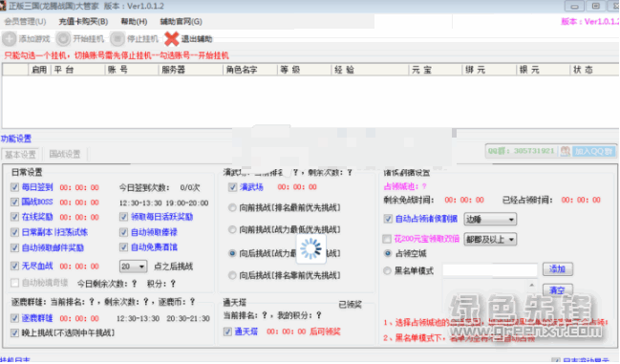
Task: Click blacklist list scroll-up arrow
Action: [532, 285]
